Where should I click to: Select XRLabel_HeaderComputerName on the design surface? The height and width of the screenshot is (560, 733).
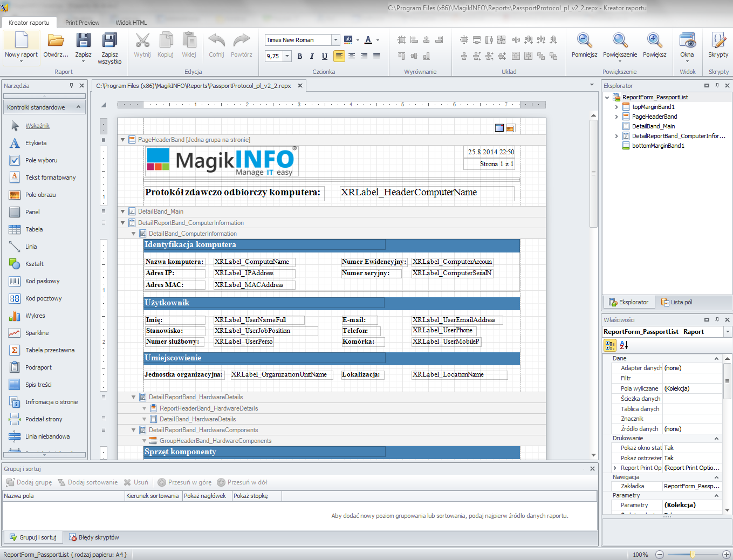tap(427, 193)
